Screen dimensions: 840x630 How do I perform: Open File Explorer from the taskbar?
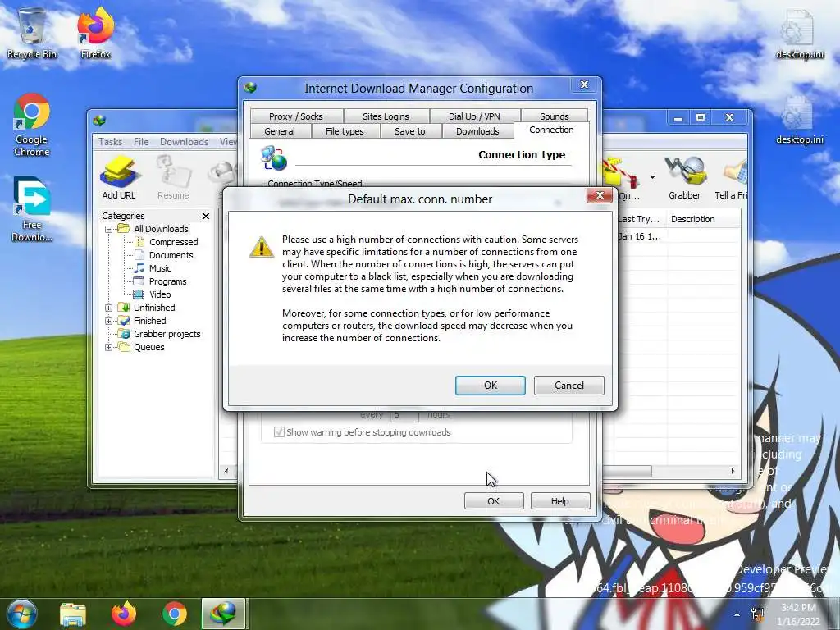[73, 614]
